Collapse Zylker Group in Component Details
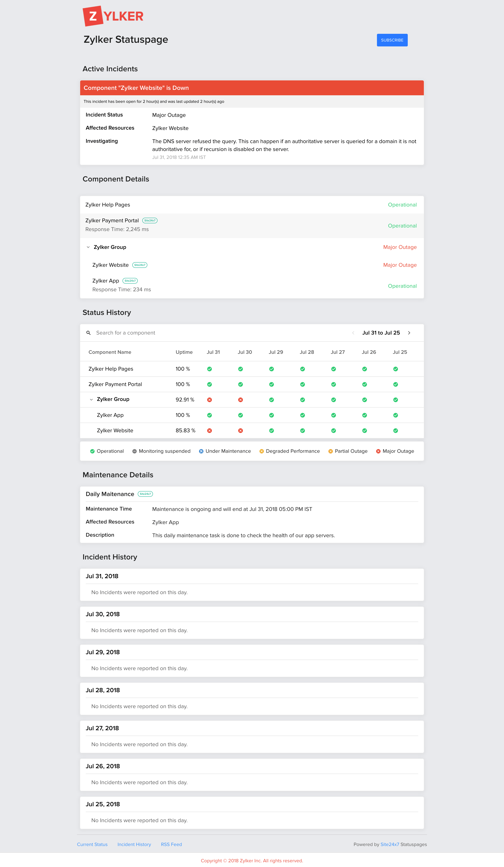504x867 pixels. coord(88,247)
